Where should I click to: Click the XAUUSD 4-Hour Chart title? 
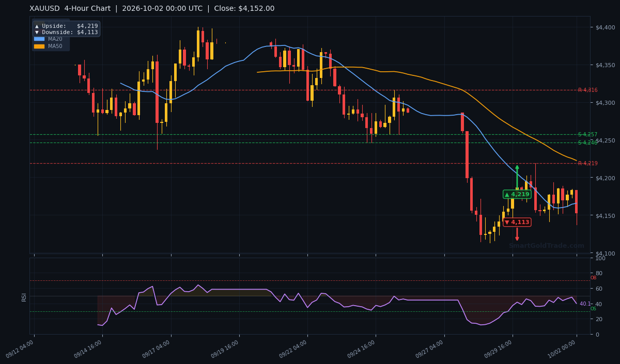pos(152,8)
